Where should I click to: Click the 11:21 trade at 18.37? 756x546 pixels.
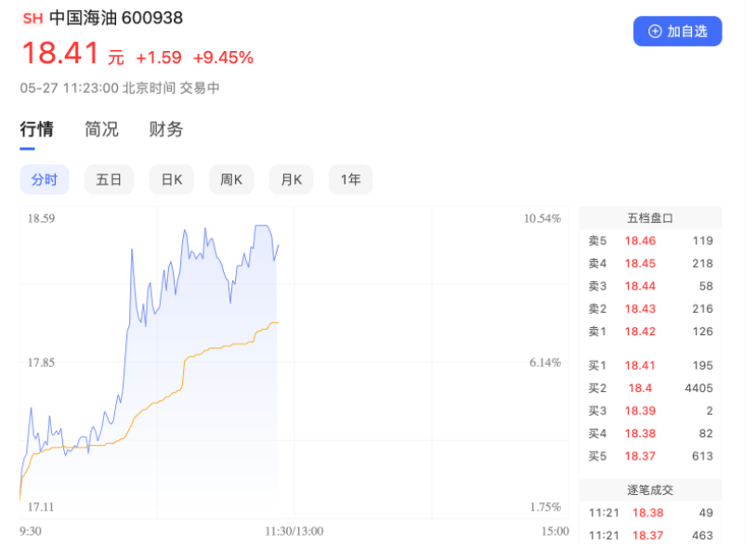[x=650, y=536]
